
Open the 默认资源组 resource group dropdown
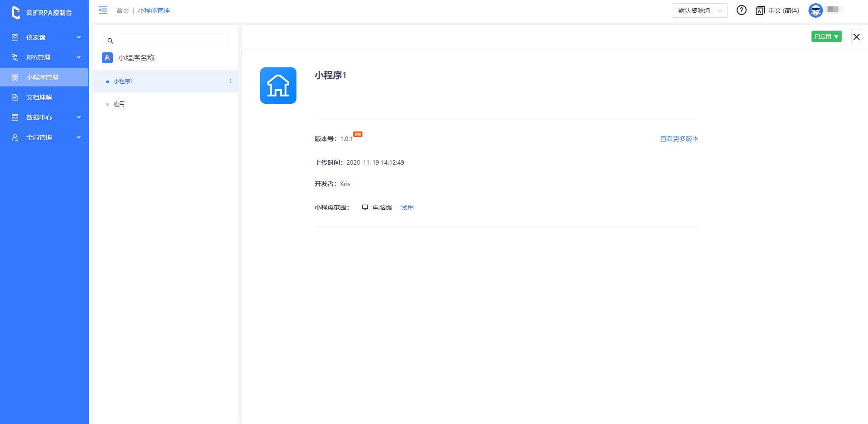(699, 10)
